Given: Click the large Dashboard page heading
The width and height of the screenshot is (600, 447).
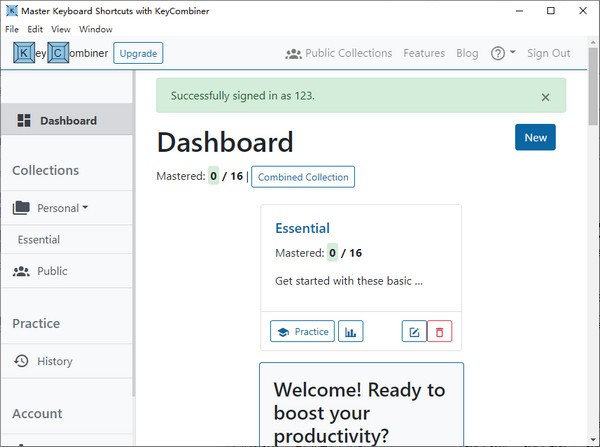Looking at the screenshot, I should tap(225, 142).
